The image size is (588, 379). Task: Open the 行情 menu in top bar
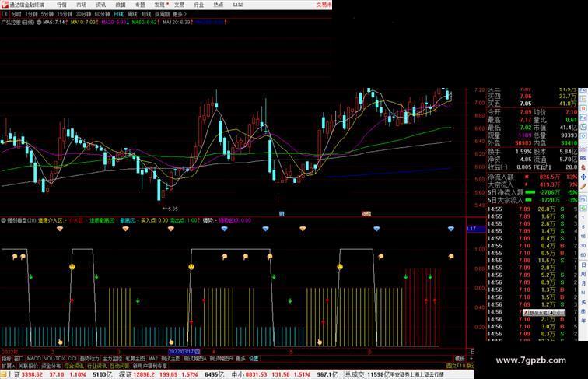61,5
